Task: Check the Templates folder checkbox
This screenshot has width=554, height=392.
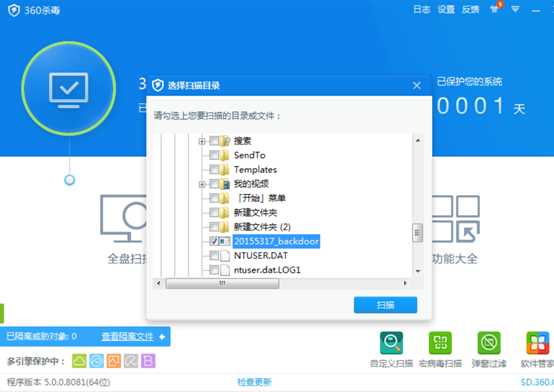Action: (x=214, y=170)
